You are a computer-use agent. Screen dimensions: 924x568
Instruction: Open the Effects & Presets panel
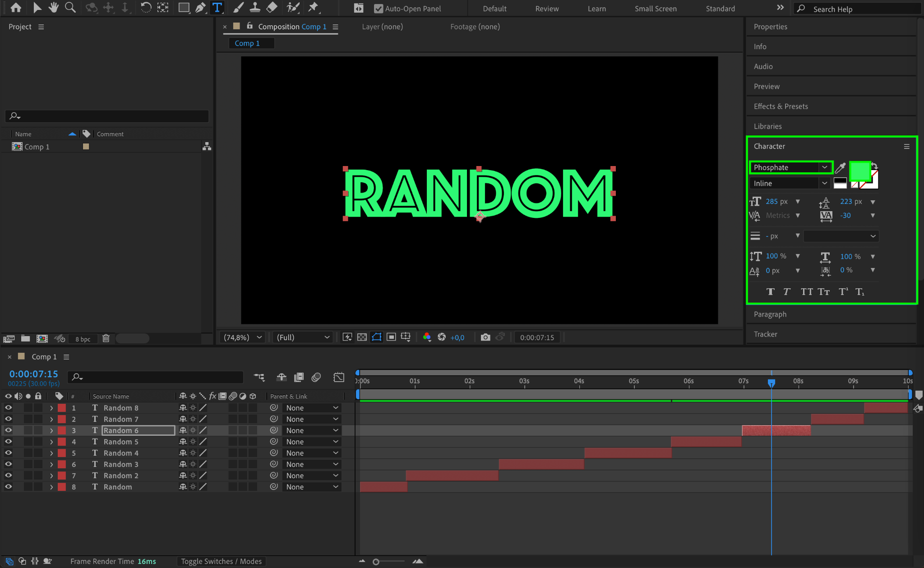tap(781, 106)
